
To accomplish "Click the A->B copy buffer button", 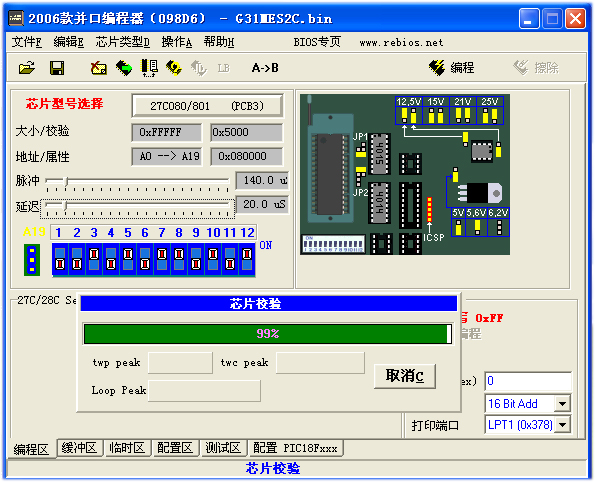I will [265, 68].
